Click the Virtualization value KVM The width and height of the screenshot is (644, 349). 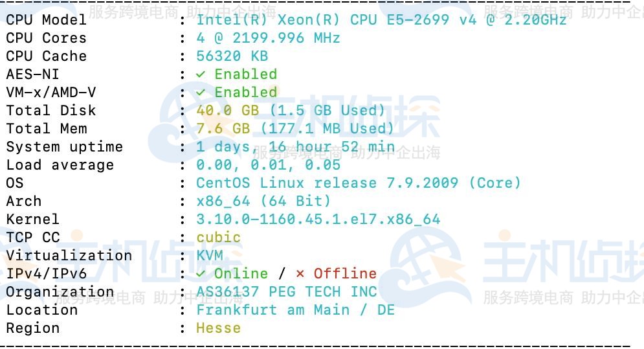pyautogui.click(x=210, y=256)
